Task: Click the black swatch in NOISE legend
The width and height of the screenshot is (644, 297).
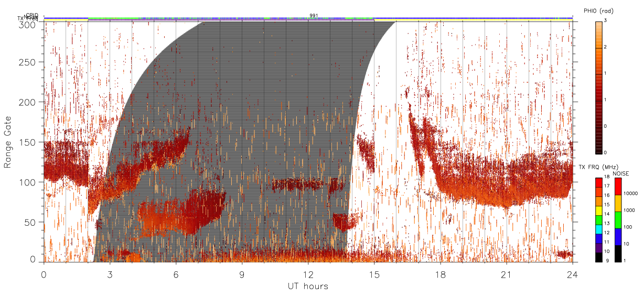Action: click(618, 254)
